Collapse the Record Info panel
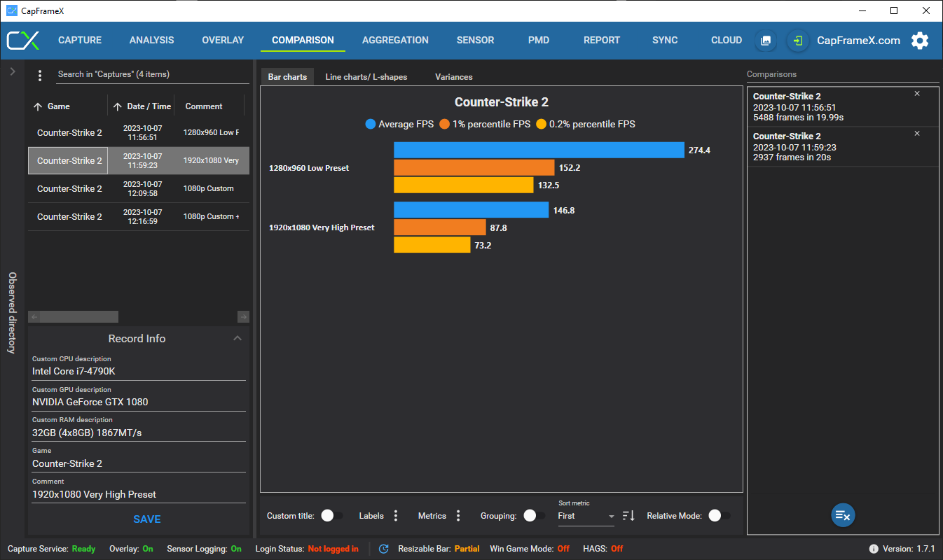Screen dimensions: 943x560 tap(238, 339)
